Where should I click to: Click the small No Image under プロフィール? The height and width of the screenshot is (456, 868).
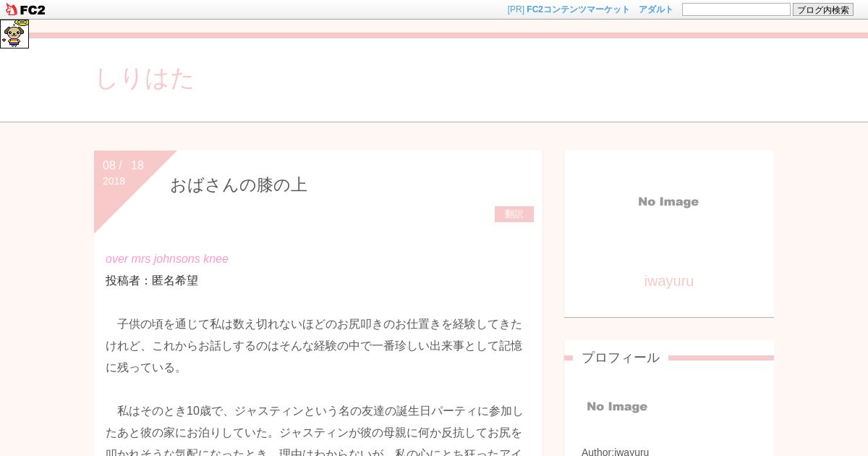click(617, 407)
